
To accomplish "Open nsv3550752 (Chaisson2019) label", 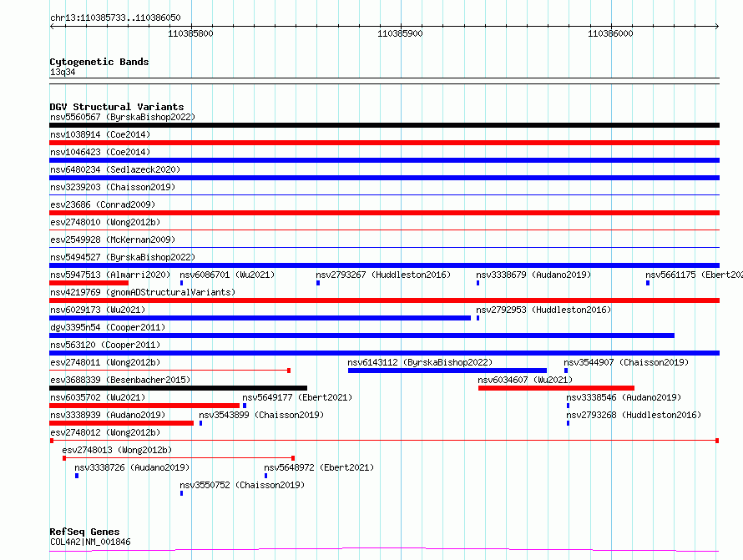I will click(x=242, y=485).
